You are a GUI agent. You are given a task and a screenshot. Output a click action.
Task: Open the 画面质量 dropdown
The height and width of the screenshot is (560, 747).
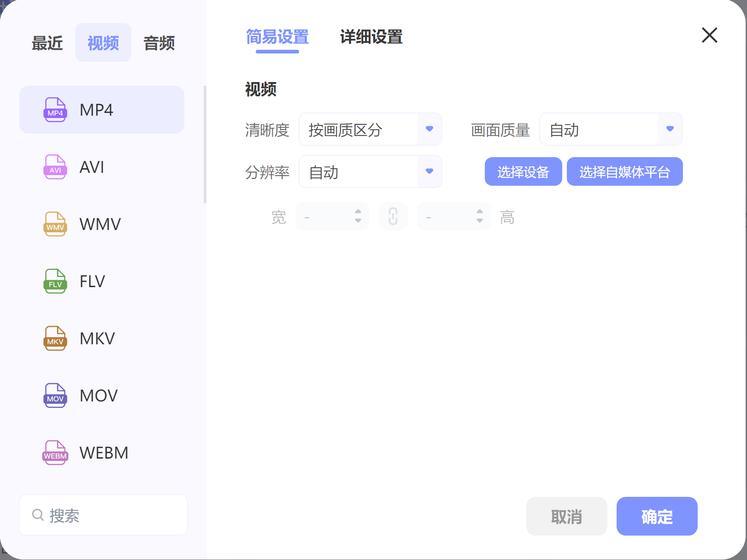(x=669, y=130)
